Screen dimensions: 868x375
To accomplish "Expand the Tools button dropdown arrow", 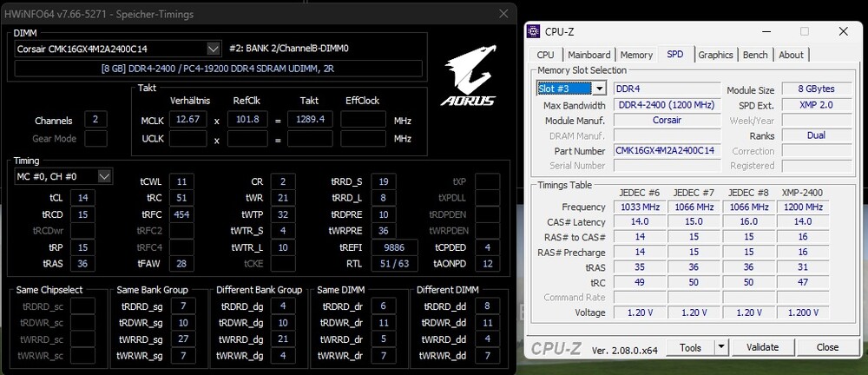I will point(720,347).
